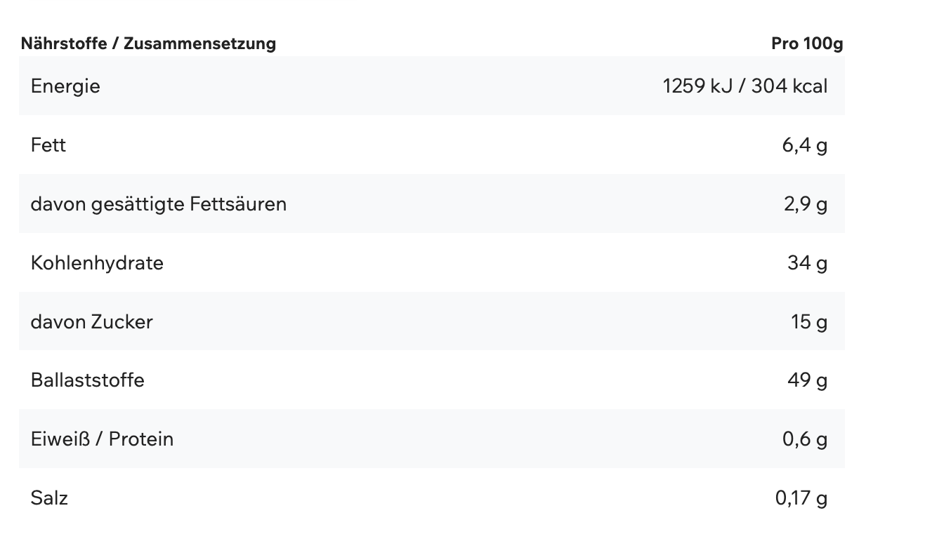This screenshot has width=951, height=560.
Task: Select the Fett row label
Action: (48, 145)
